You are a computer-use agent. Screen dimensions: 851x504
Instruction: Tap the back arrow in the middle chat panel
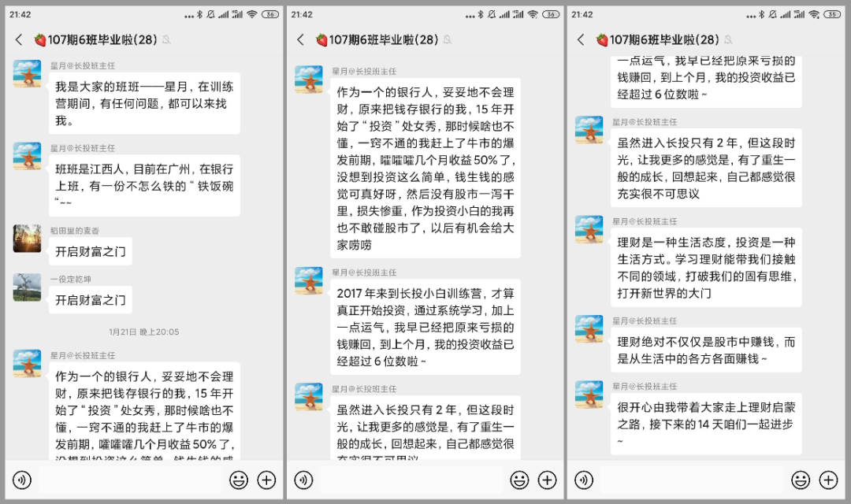click(x=300, y=40)
